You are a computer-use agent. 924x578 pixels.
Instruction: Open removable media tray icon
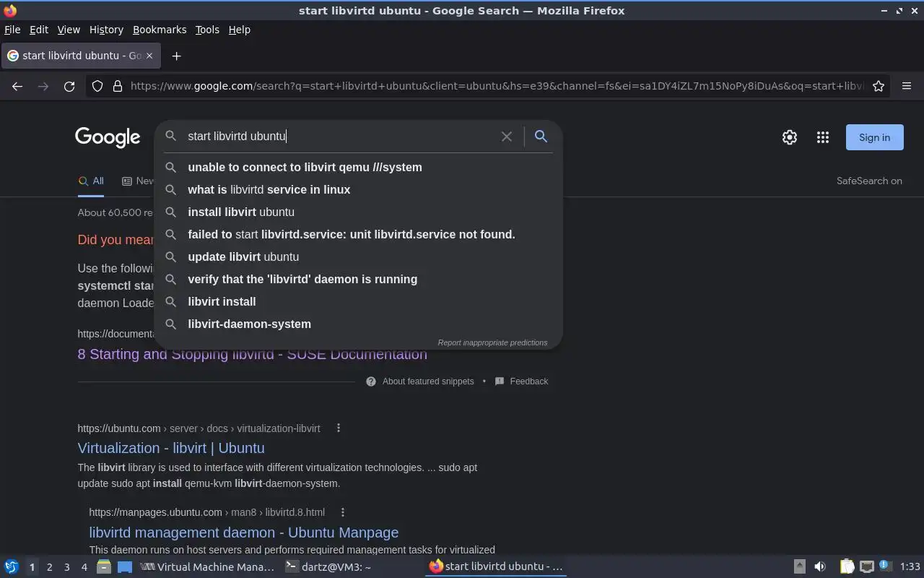click(x=800, y=566)
